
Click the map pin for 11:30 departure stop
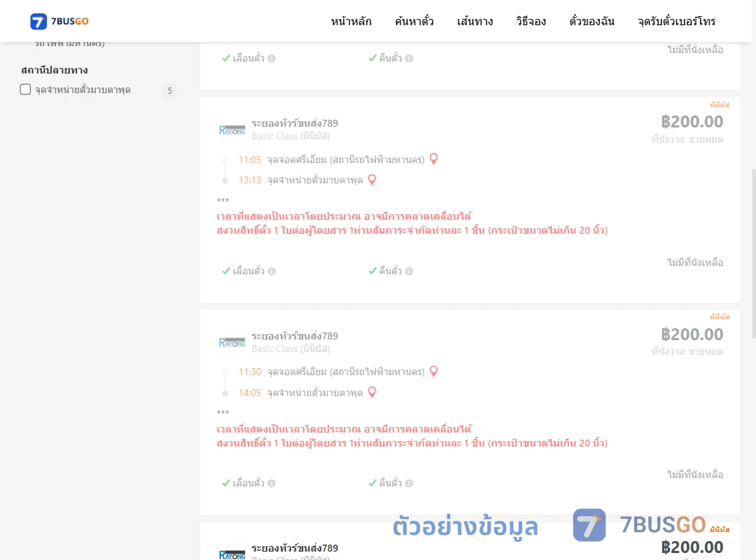pyautogui.click(x=434, y=371)
